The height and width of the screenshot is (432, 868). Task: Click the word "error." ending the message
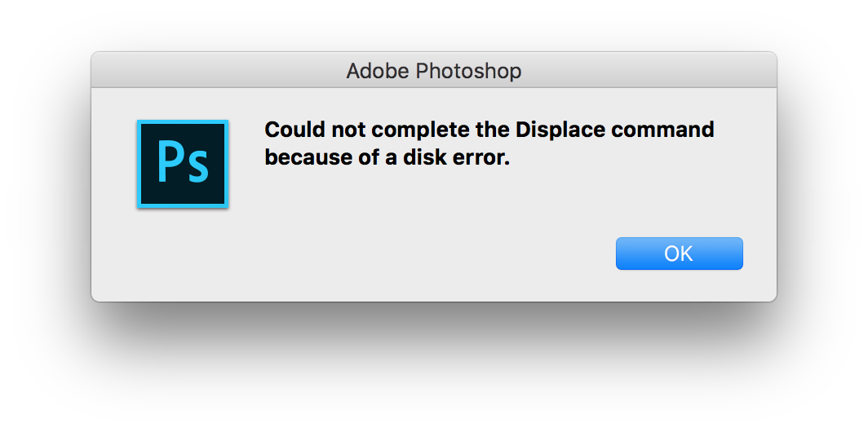pos(484,157)
